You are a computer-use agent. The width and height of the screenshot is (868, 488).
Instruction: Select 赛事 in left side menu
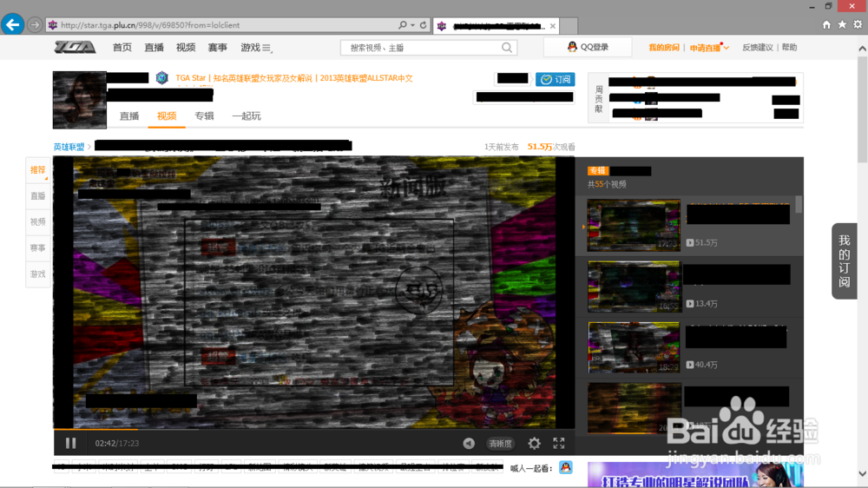tap(37, 248)
